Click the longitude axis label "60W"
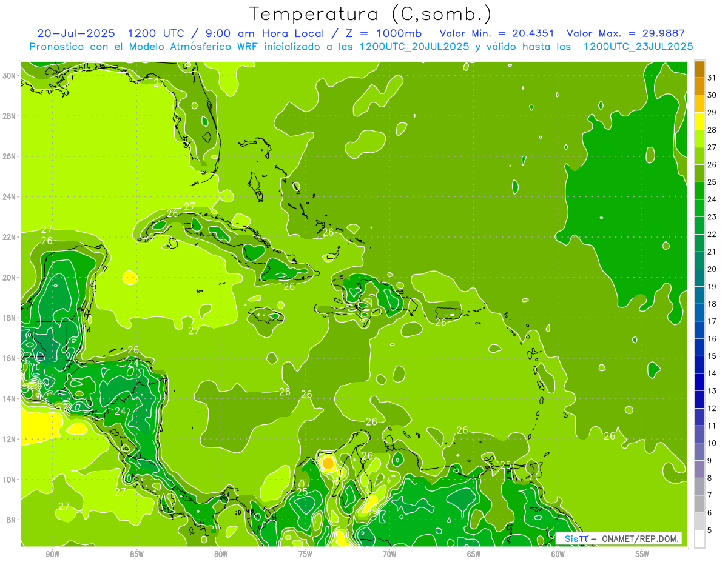This screenshot has width=728, height=562. 558,555
